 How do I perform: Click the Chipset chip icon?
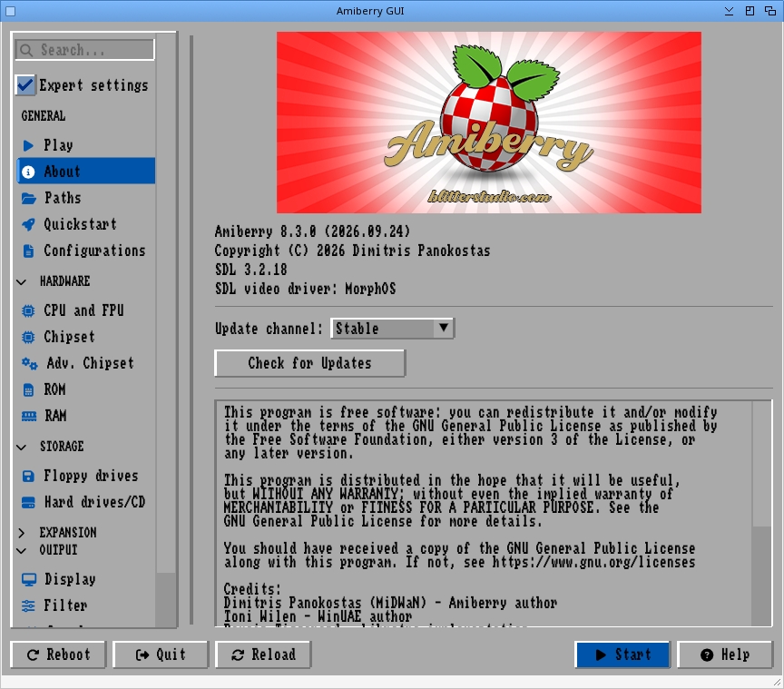click(28, 337)
